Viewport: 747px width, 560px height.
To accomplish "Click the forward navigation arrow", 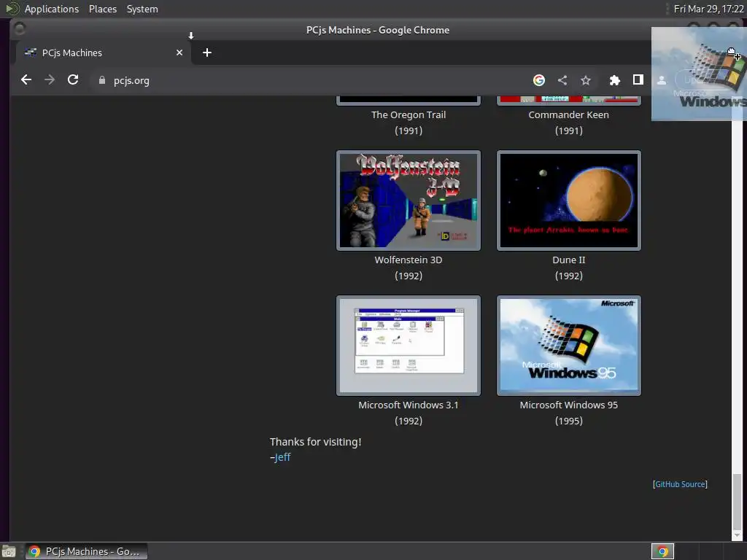I will pos(50,80).
